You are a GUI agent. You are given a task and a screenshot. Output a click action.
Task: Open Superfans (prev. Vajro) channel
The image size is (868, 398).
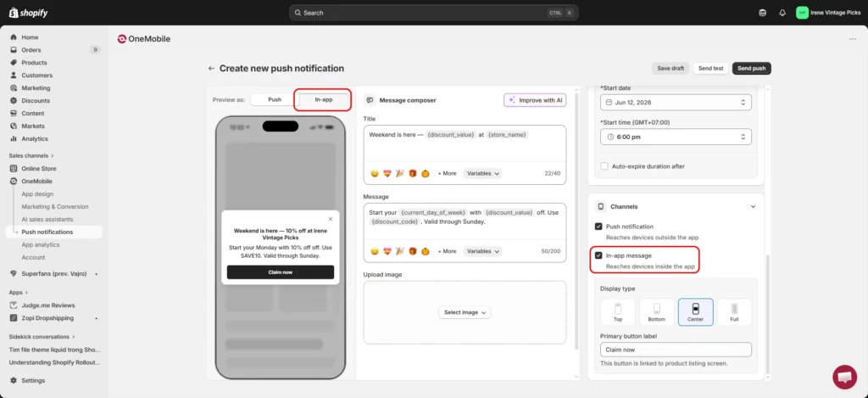coord(53,274)
